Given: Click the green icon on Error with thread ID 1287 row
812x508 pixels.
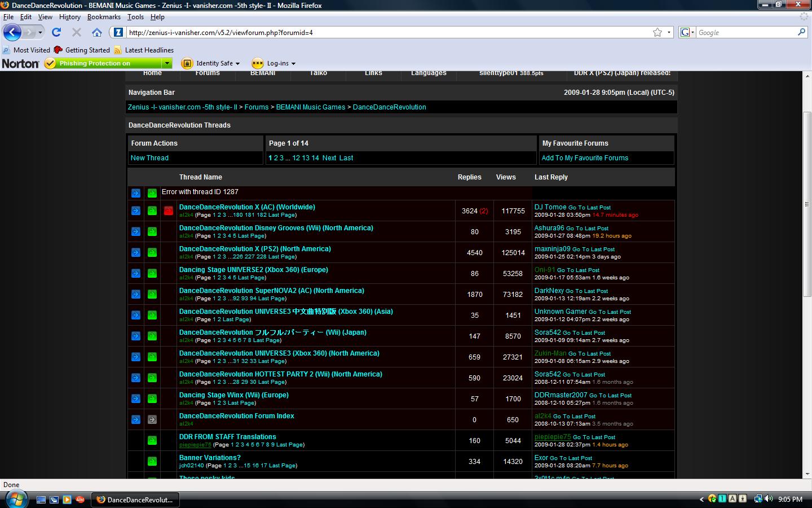Looking at the screenshot, I should pyautogui.click(x=152, y=193).
